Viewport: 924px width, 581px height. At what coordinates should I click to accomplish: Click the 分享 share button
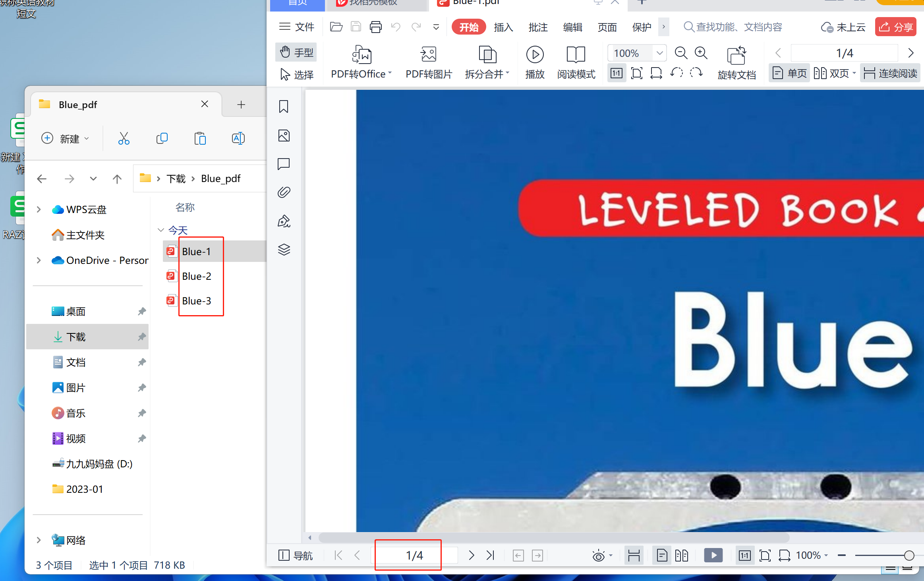[895, 27]
